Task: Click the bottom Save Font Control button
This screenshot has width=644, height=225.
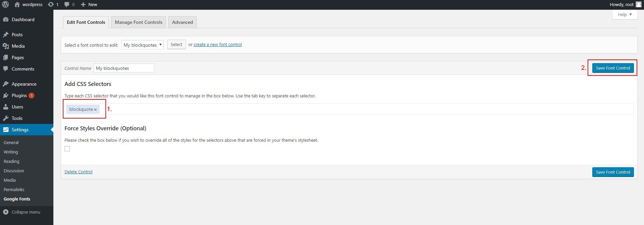Action: [613, 172]
